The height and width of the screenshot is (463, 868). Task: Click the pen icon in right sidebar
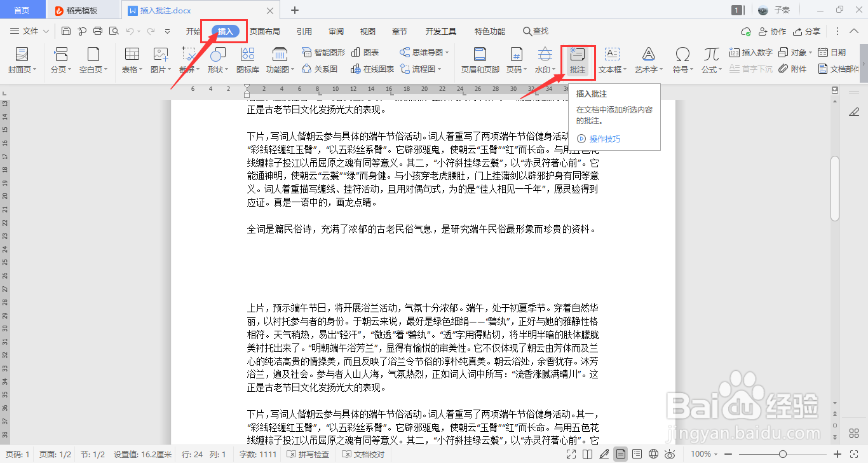pos(854,113)
